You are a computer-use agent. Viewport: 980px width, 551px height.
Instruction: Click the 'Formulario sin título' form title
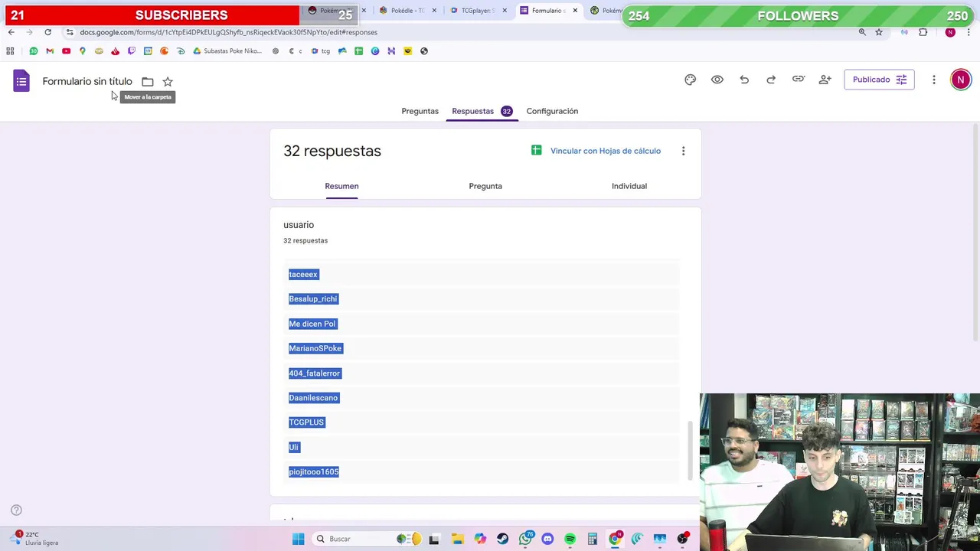click(87, 81)
